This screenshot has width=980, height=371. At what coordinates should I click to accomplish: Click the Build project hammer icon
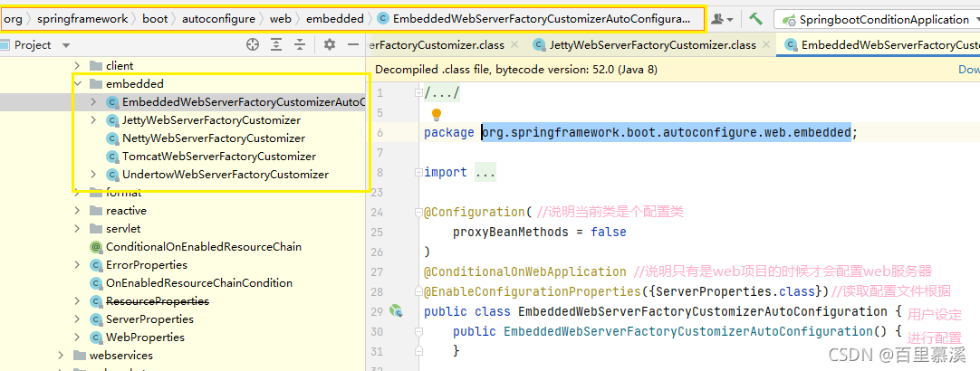click(756, 19)
